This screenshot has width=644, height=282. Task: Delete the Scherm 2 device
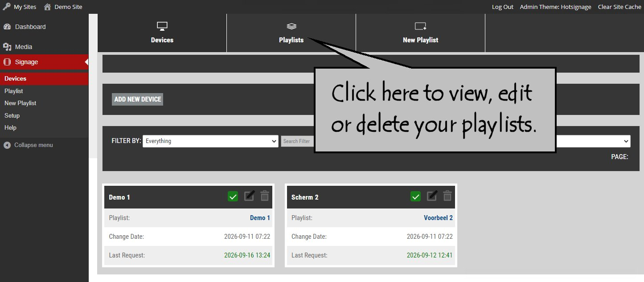[x=447, y=196]
